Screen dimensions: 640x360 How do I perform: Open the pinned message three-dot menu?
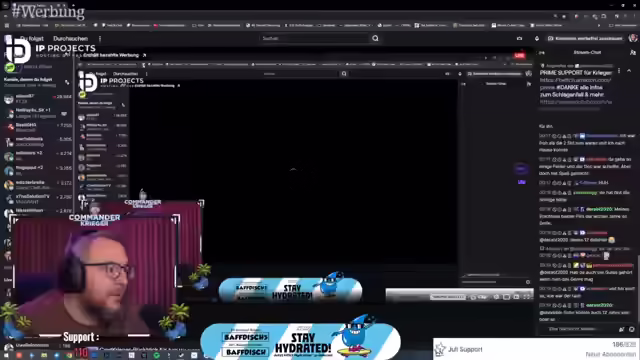pos(619,71)
